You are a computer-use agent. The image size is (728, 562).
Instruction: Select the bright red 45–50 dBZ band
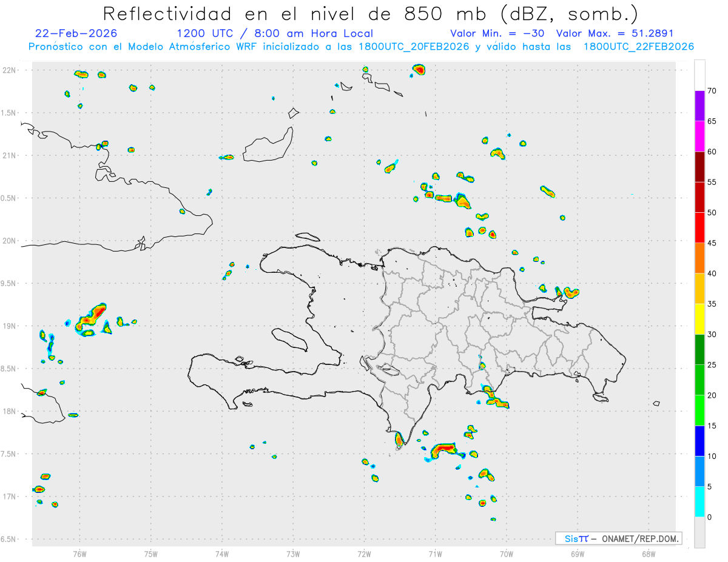699,227
